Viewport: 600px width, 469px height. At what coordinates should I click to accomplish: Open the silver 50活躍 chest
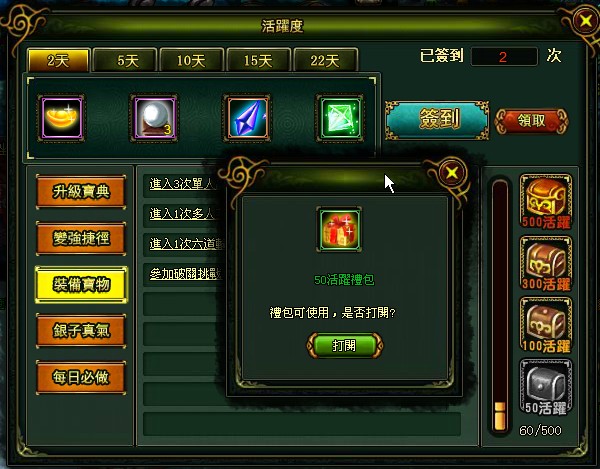click(546, 387)
